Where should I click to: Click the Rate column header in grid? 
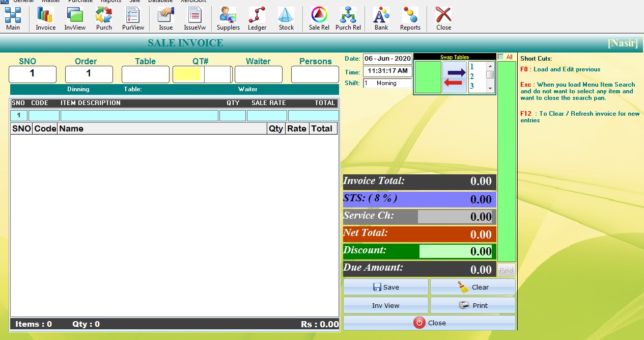pos(297,128)
